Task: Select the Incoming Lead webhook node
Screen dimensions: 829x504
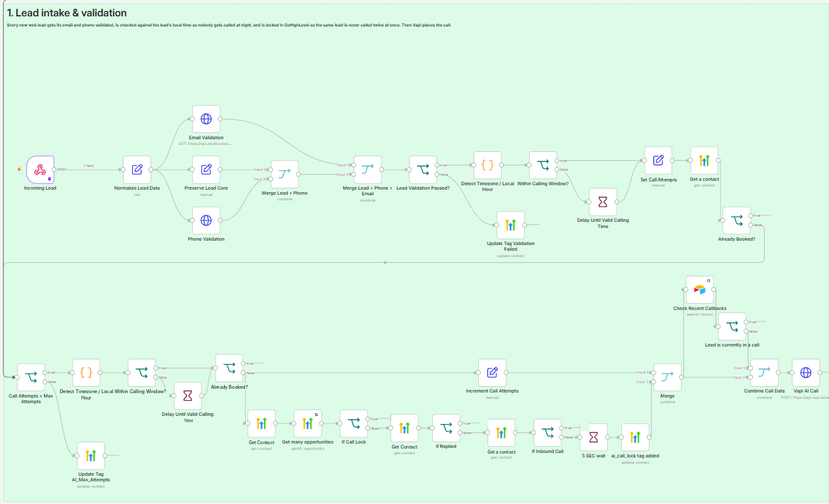Action: coord(40,169)
